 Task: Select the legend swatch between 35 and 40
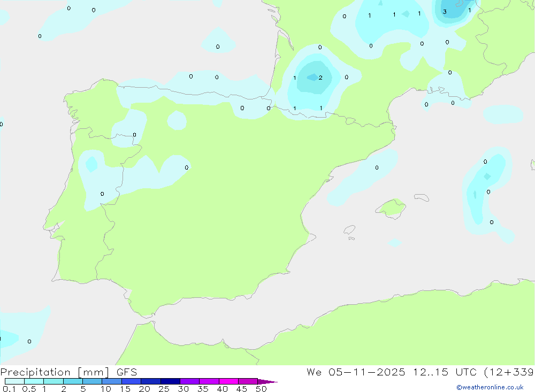pyautogui.click(x=209, y=381)
